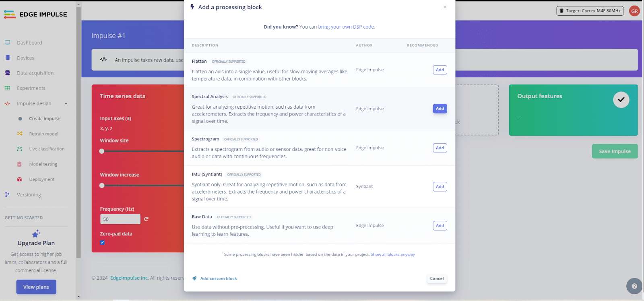Open the Target Cortex-M4F 80MHz selector
The width and height of the screenshot is (644, 301).
590,11
